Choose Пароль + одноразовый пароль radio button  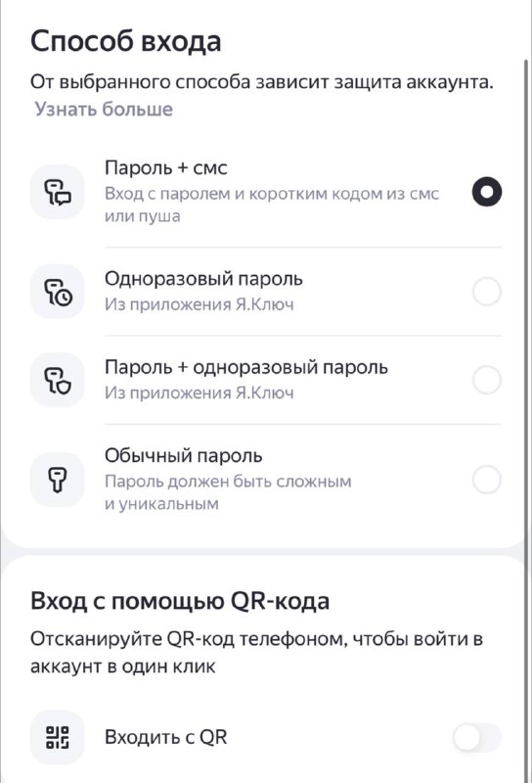[487, 380]
